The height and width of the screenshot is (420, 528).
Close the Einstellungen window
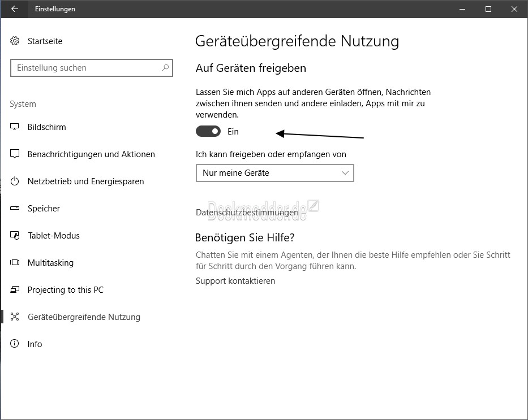[514, 9]
